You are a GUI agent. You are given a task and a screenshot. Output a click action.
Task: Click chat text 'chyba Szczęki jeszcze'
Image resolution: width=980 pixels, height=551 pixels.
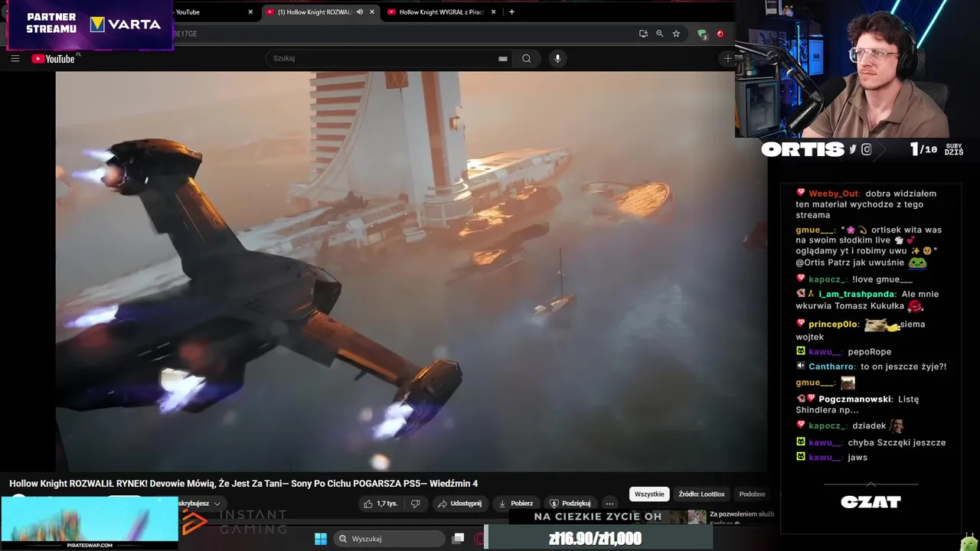(x=897, y=442)
